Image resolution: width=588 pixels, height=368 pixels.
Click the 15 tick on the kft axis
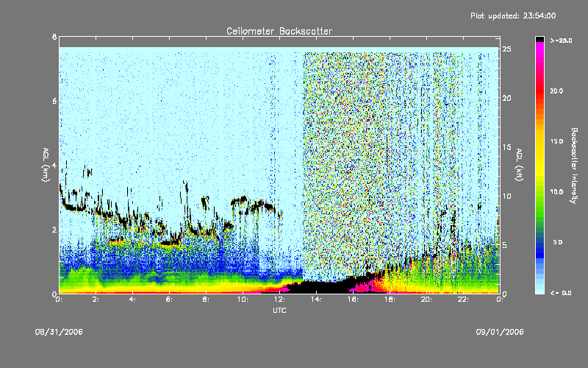[x=506, y=147]
